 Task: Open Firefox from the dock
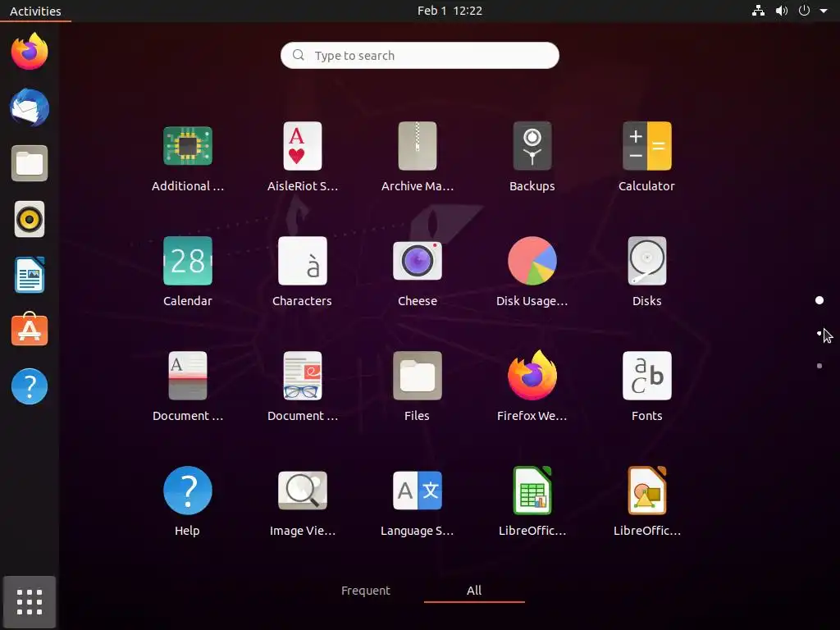[30, 52]
